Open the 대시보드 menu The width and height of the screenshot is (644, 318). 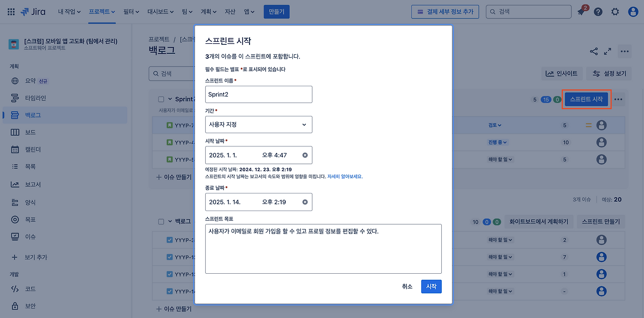pyautogui.click(x=159, y=11)
